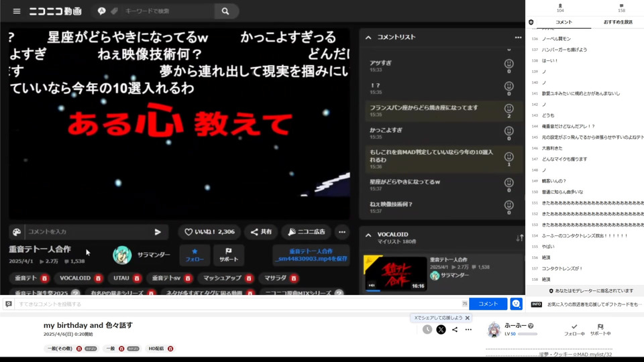Click the moderator designation notice
644x362 pixels.
pyautogui.click(x=585, y=290)
